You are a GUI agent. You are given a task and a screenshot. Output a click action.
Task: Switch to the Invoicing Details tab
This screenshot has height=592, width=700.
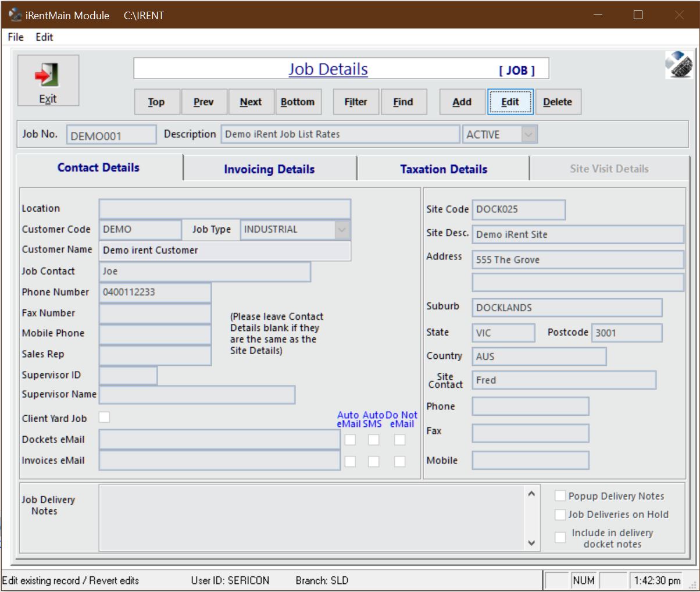(x=269, y=169)
